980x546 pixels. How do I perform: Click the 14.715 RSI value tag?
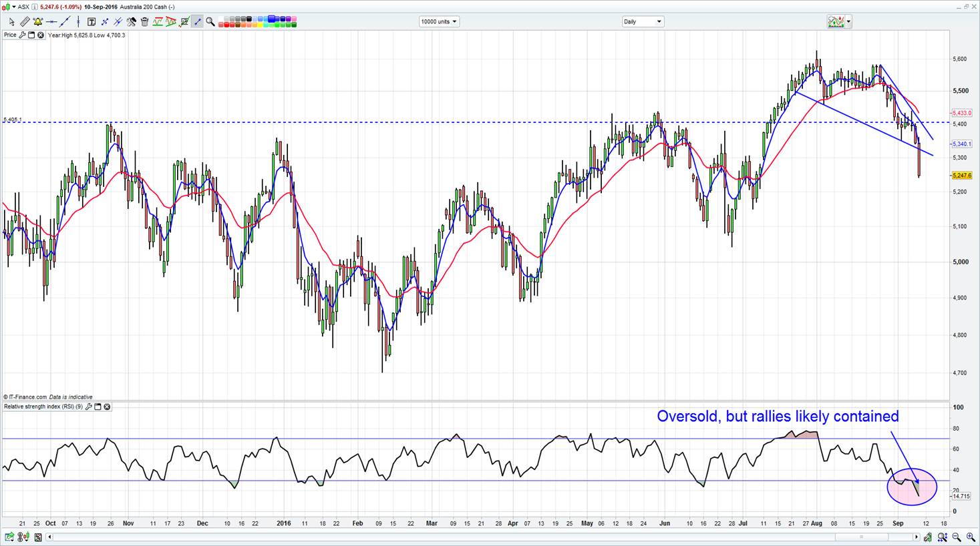point(961,496)
